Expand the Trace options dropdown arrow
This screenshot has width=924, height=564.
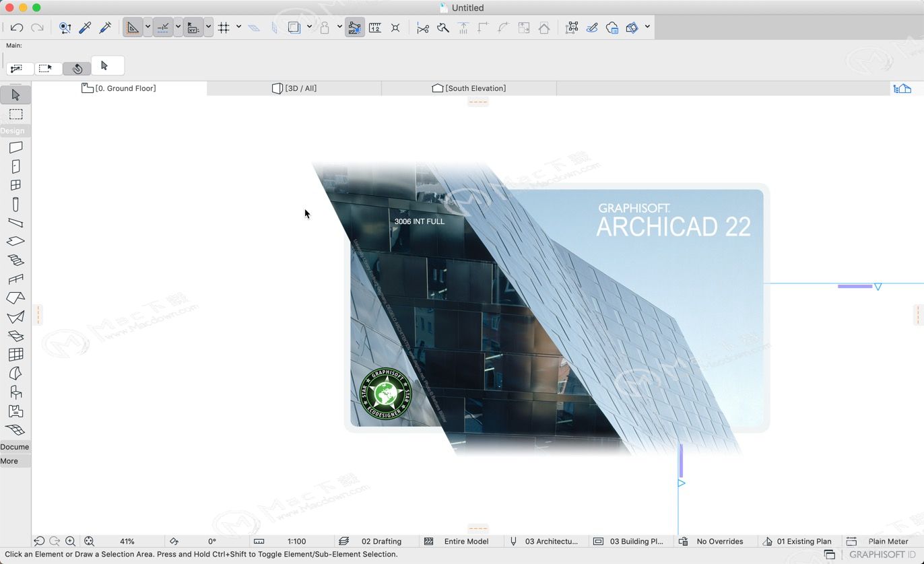click(x=309, y=28)
